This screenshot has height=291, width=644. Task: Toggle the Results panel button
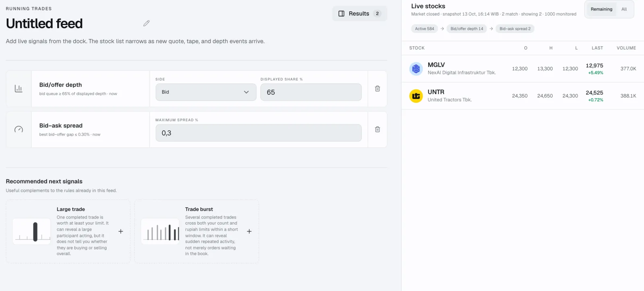(359, 14)
